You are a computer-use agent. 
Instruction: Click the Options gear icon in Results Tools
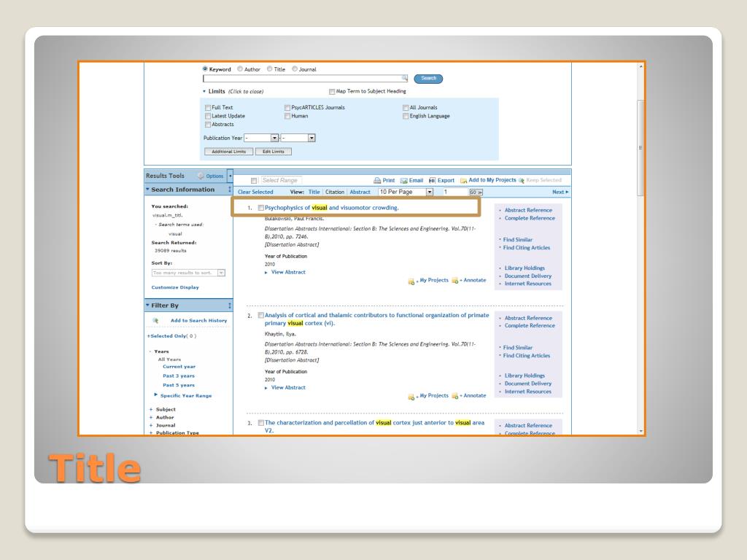pyautogui.click(x=201, y=176)
